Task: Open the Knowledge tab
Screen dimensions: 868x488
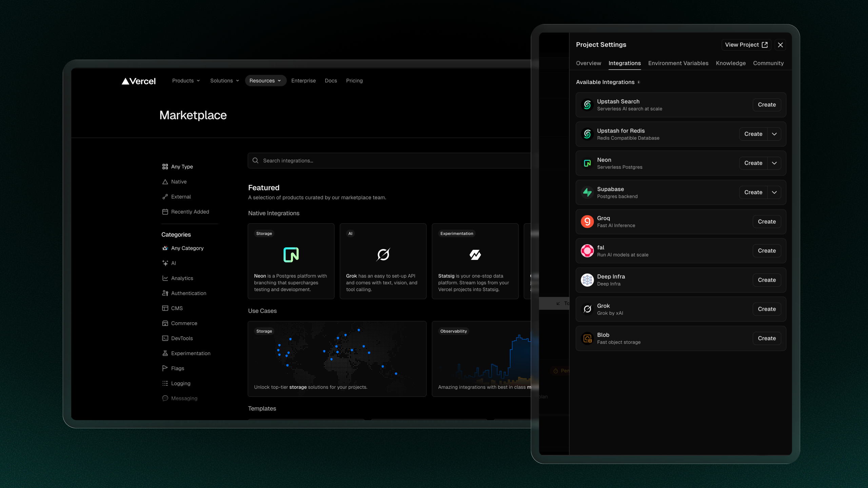Action: pos(731,63)
